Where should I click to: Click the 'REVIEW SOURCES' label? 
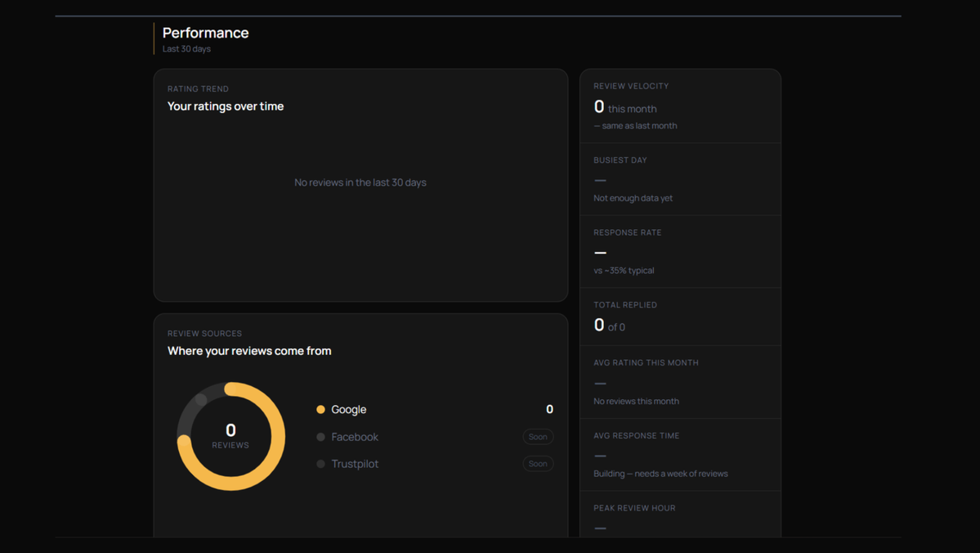(x=204, y=334)
